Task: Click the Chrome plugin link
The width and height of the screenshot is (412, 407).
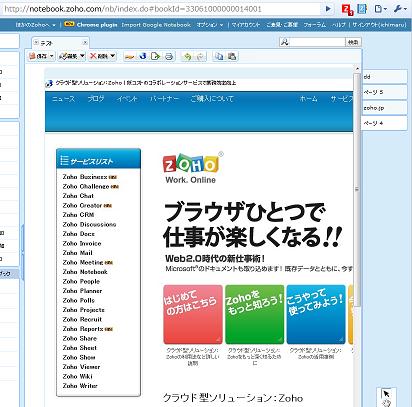Action: [97, 25]
